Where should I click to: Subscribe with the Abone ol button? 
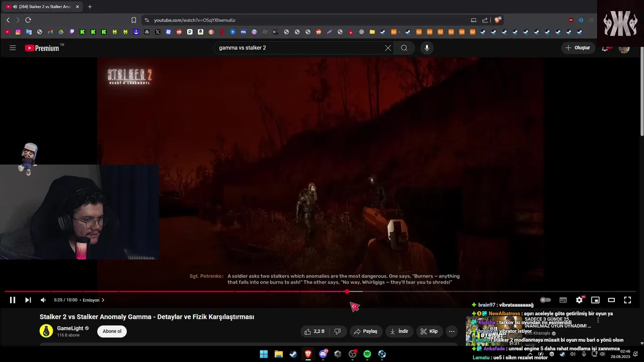point(112,331)
